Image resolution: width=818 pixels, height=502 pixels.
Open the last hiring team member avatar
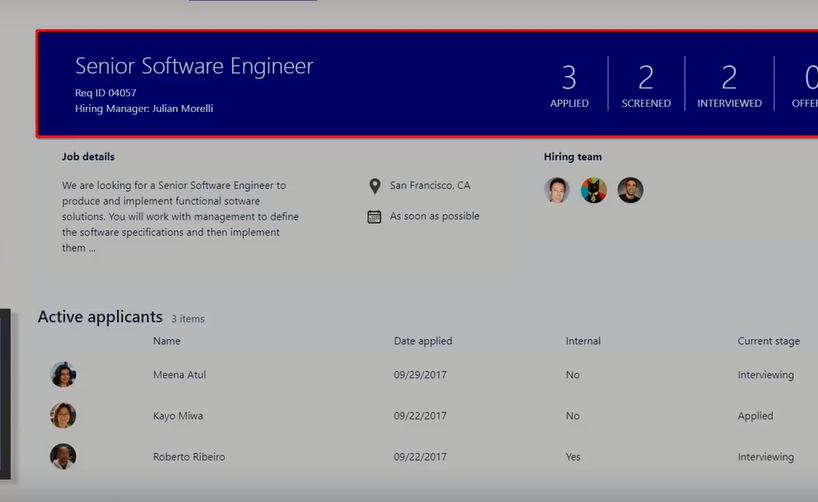(630, 190)
